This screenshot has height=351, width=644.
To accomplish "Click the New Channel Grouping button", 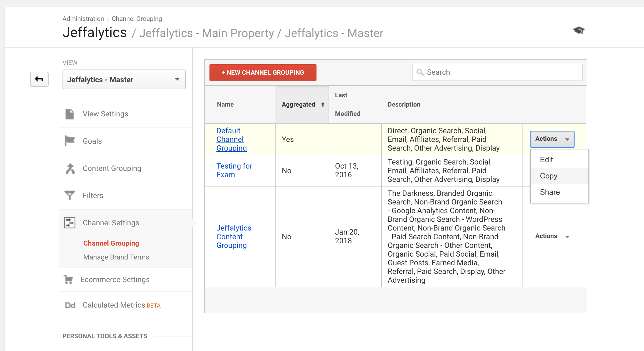I will click(263, 73).
